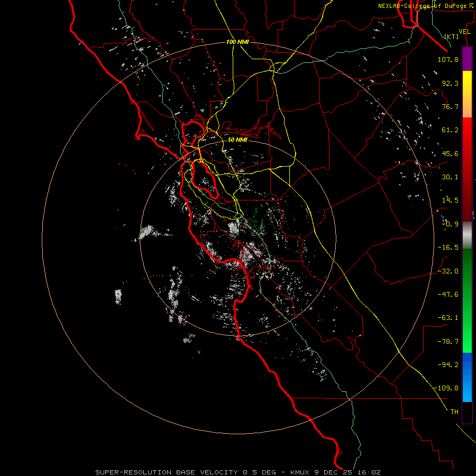This screenshot has width=476, height=476.
Task: Select the -32.0 velocity scale value
Action: pyautogui.click(x=448, y=271)
